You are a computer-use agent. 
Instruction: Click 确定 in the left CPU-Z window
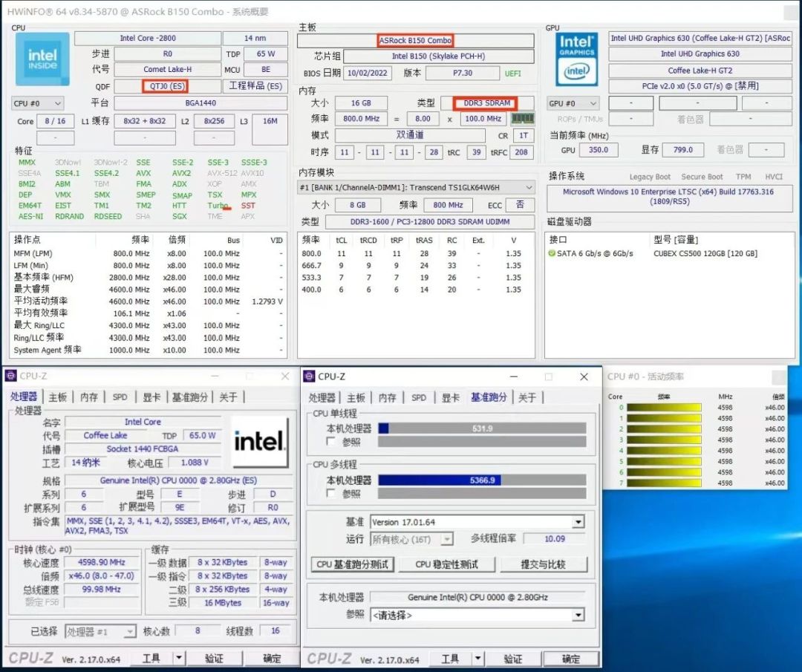pos(271,658)
